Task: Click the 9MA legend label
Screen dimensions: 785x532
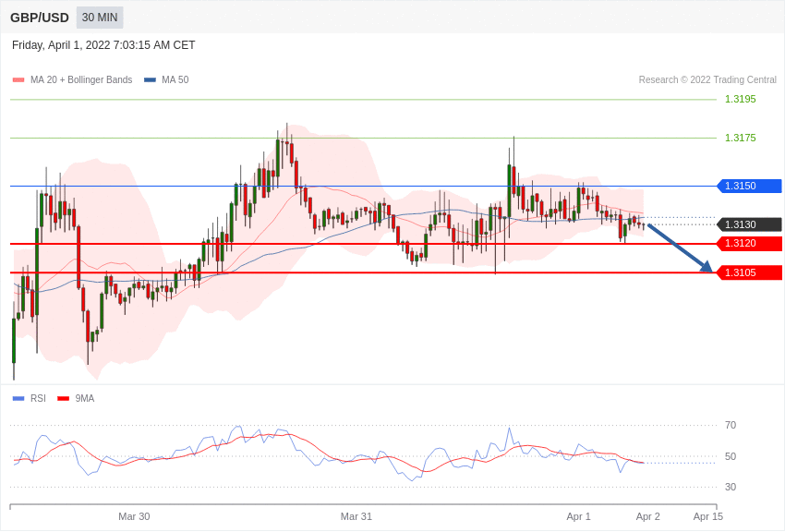Action: [x=85, y=398]
